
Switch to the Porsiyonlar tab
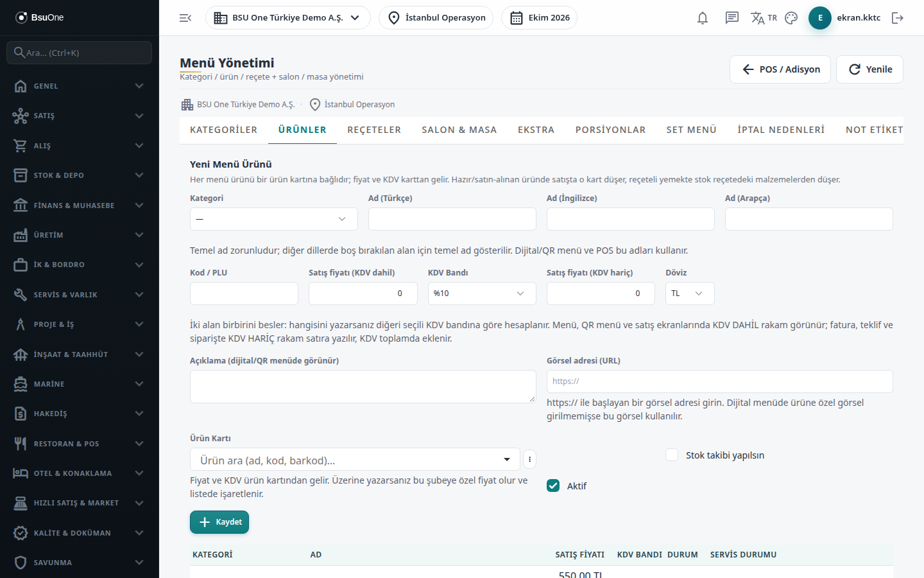click(x=610, y=130)
